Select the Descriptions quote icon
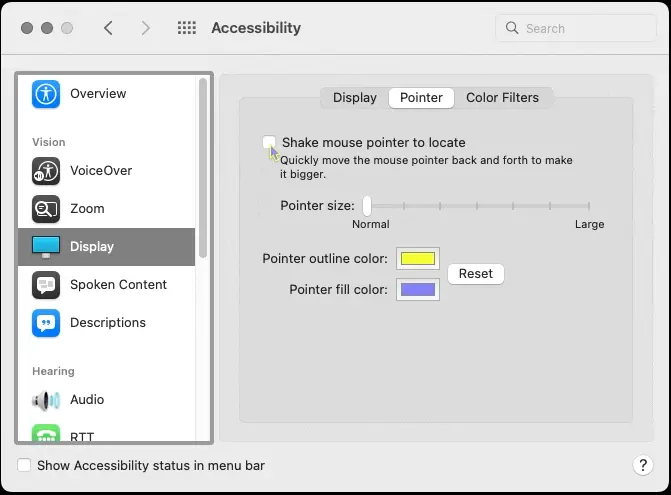This screenshot has height=495, width=671. click(46, 323)
